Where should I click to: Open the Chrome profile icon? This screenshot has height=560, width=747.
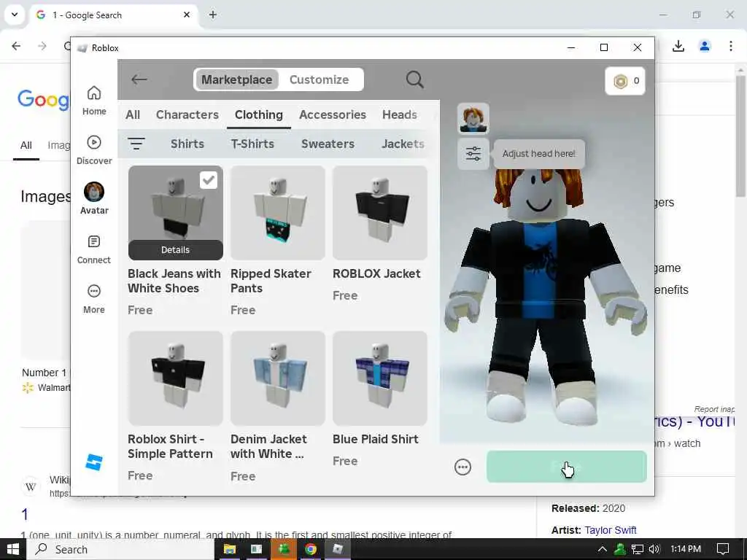(705, 46)
